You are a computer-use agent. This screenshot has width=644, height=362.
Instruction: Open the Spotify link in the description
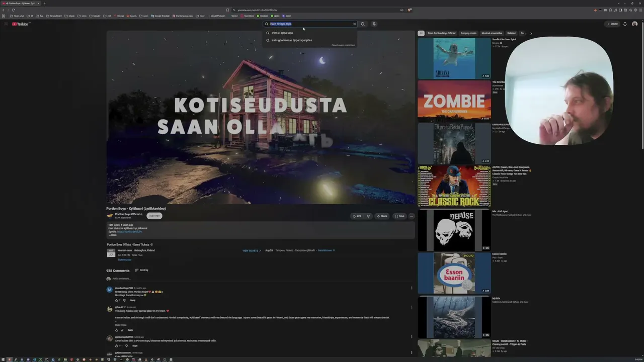coord(129,232)
